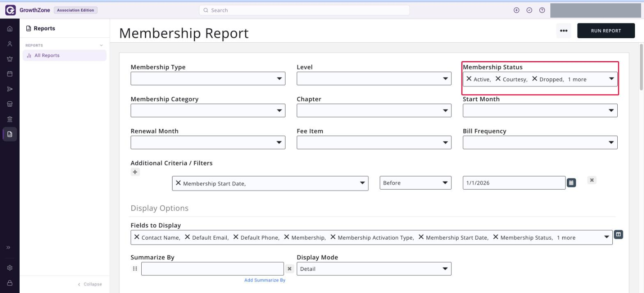The width and height of the screenshot is (644, 293).
Task: Click the RUN REPORT button
Action: point(606,31)
